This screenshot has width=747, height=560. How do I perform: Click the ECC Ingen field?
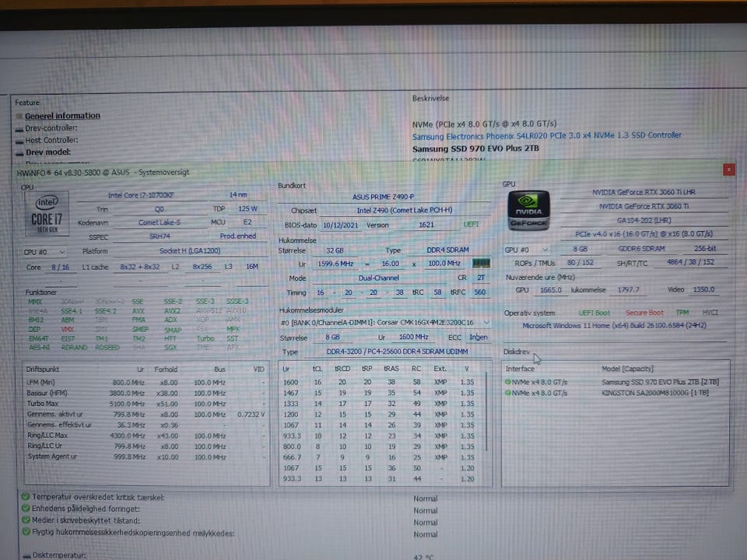click(479, 337)
